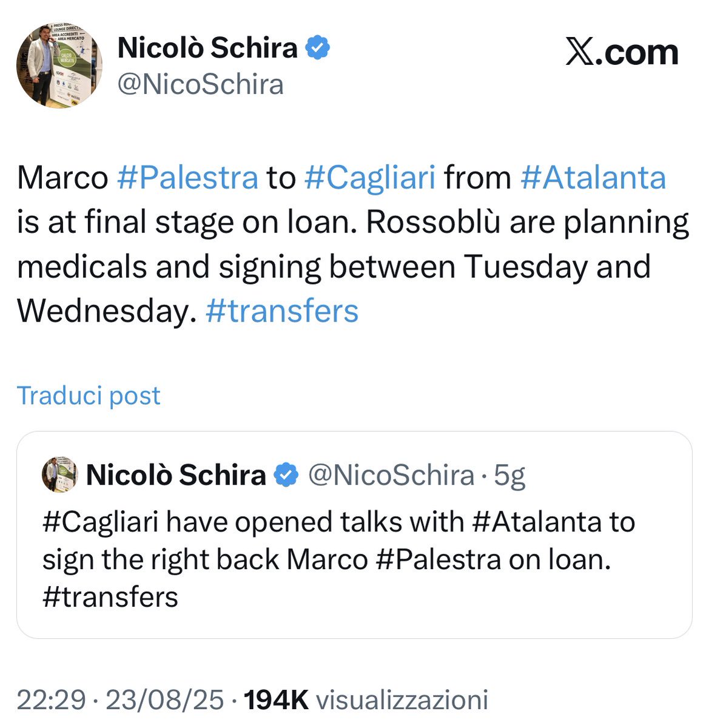Image resolution: width=709 pixels, height=728 pixels.
Task: Open the blue #Atalanta hashtag
Action: pyautogui.click(x=593, y=178)
